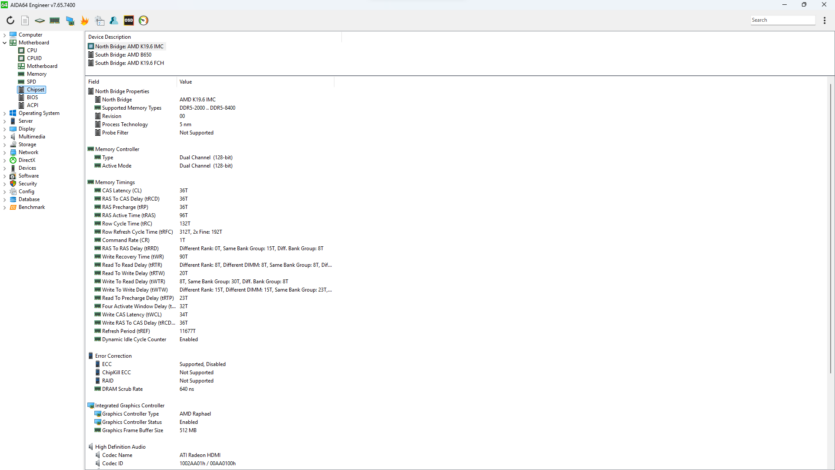Select Chipset page in the tree
This screenshot has width=835, height=470.
pyautogui.click(x=35, y=89)
